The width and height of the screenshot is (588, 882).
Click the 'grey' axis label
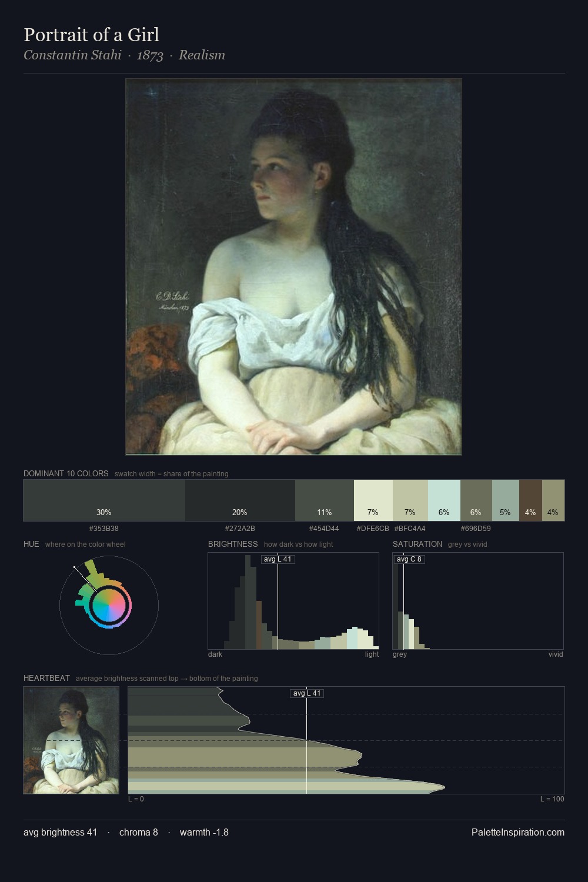point(400,654)
